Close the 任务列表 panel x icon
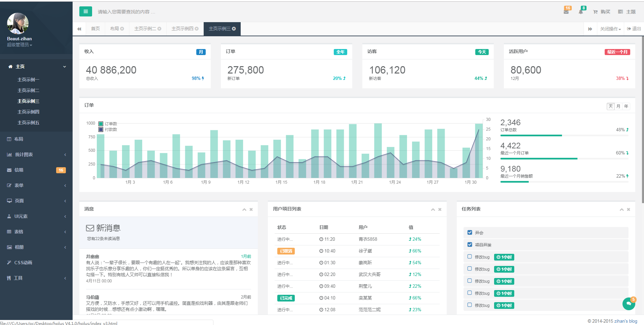This screenshot has width=644, height=325. (x=629, y=210)
